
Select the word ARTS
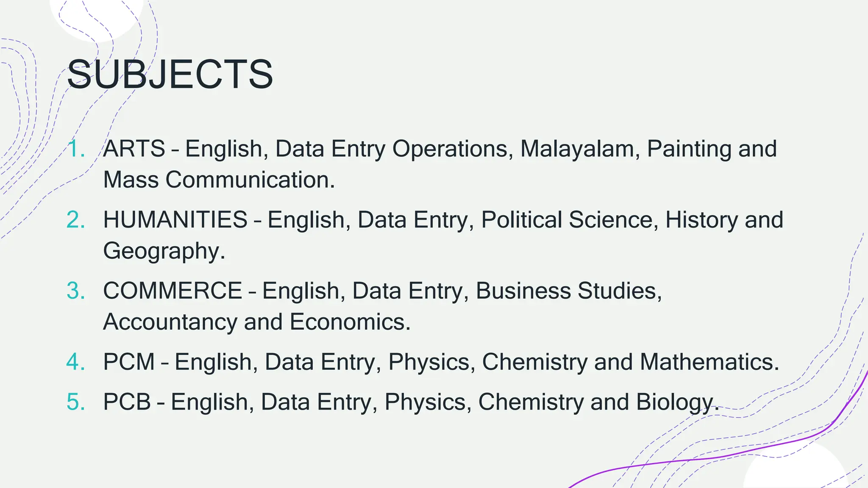pos(134,149)
